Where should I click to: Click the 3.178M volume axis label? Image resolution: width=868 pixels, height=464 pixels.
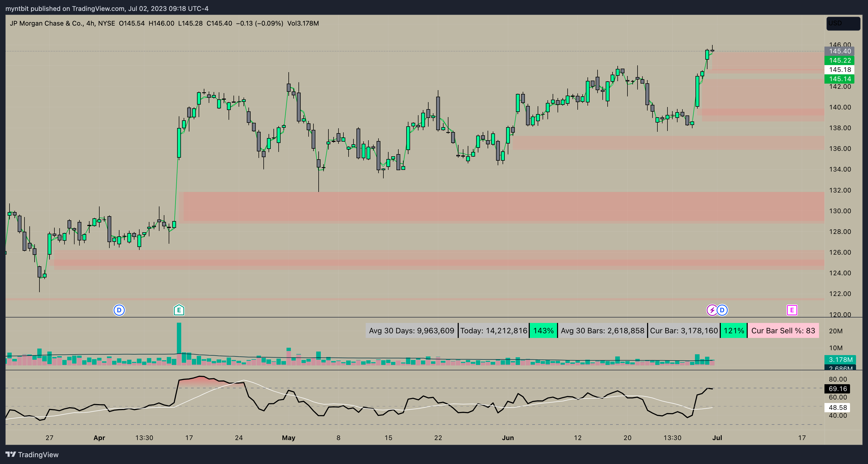tap(840, 359)
